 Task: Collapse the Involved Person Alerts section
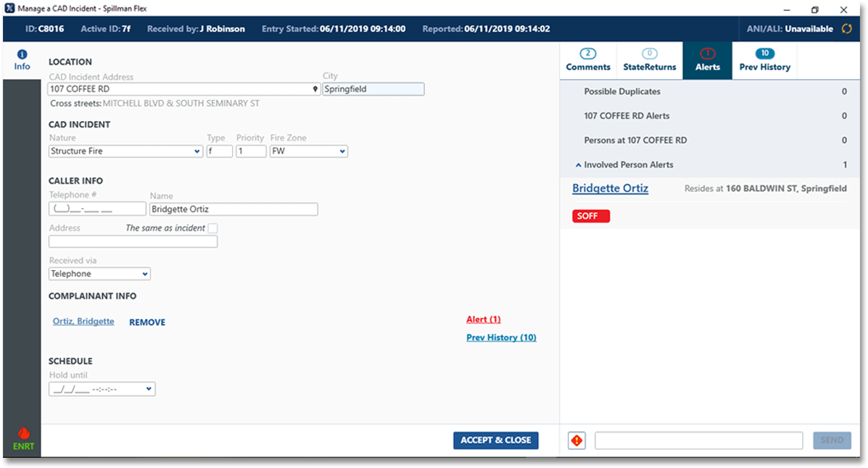[578, 165]
